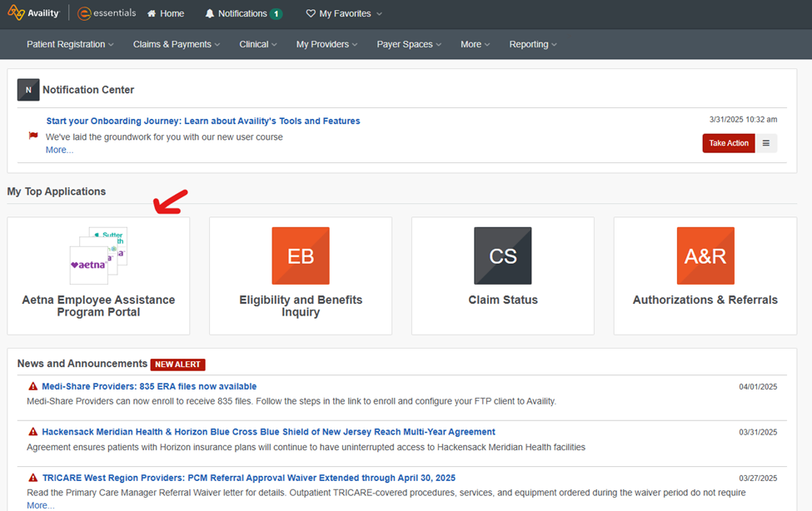The width and height of the screenshot is (812, 511).
Task: Open the CS Claim Status tile icon
Action: 503,255
